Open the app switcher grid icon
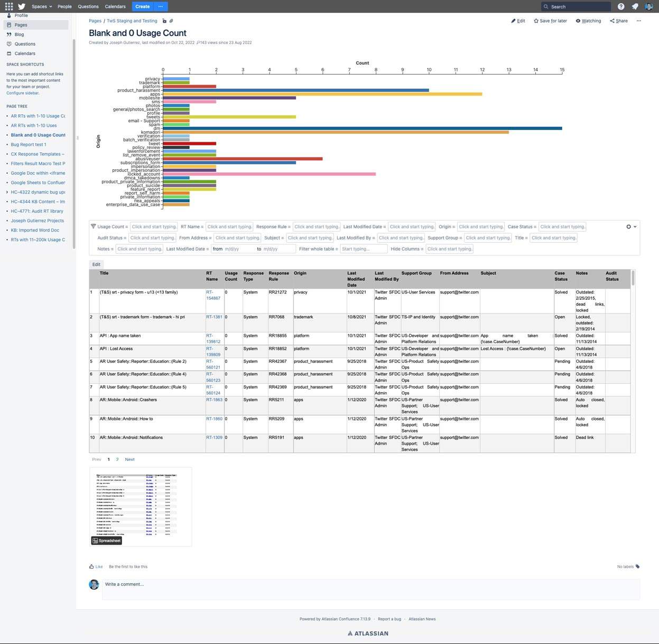659x644 pixels. tap(9, 6)
